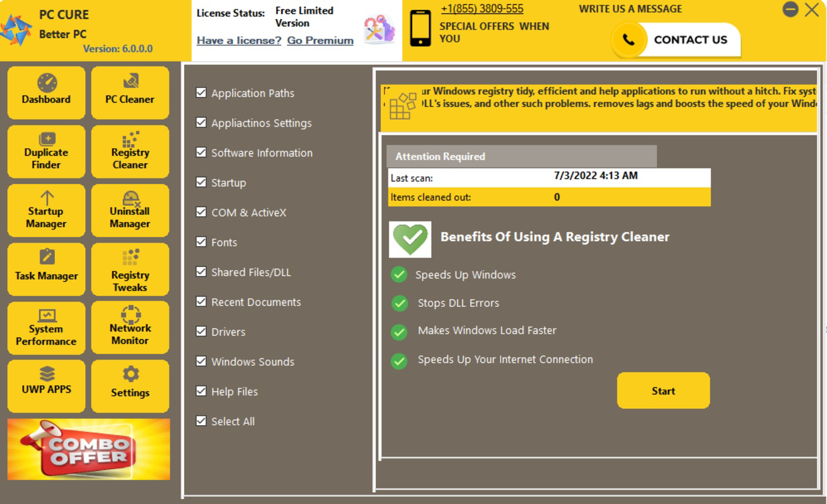The width and height of the screenshot is (827, 504).
Task: Click the mobile phone icon
Action: pyautogui.click(x=420, y=28)
